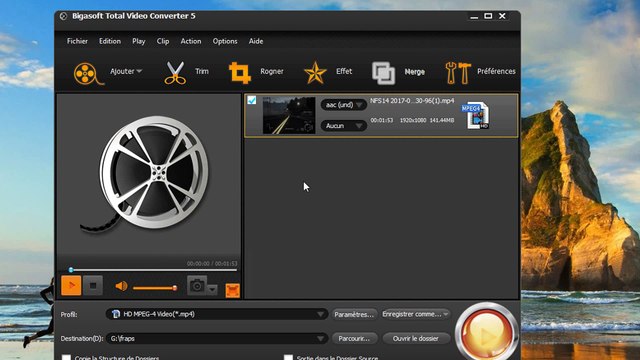Click the NFS14 file name text
This screenshot has width=640, height=360.
click(x=412, y=100)
